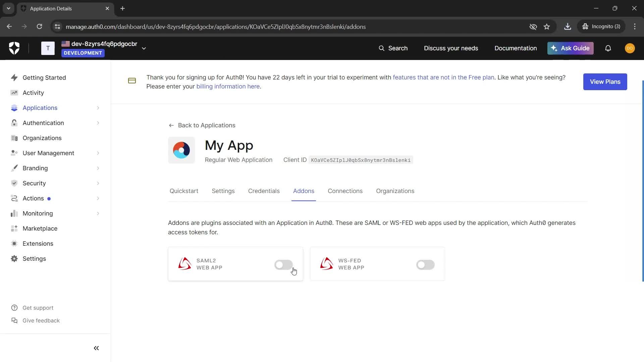Open the browser tab search dropdown
The image size is (644, 362).
pos(8,8)
